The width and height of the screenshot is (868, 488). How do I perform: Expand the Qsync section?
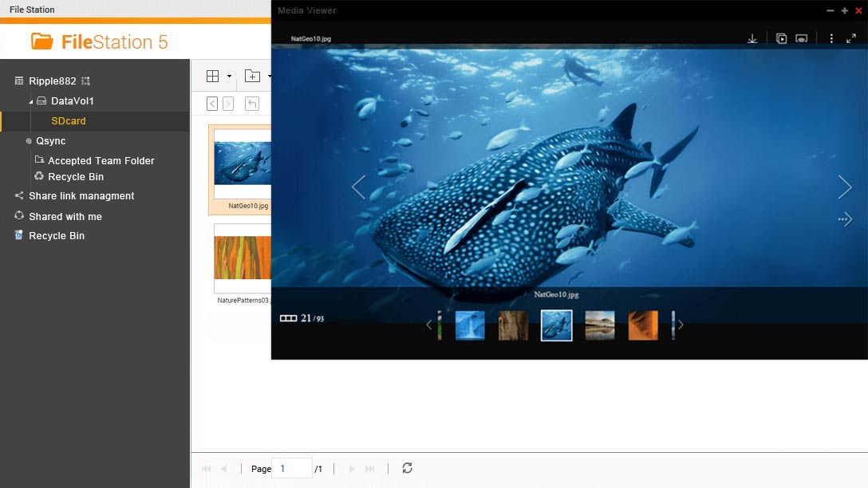(30, 141)
